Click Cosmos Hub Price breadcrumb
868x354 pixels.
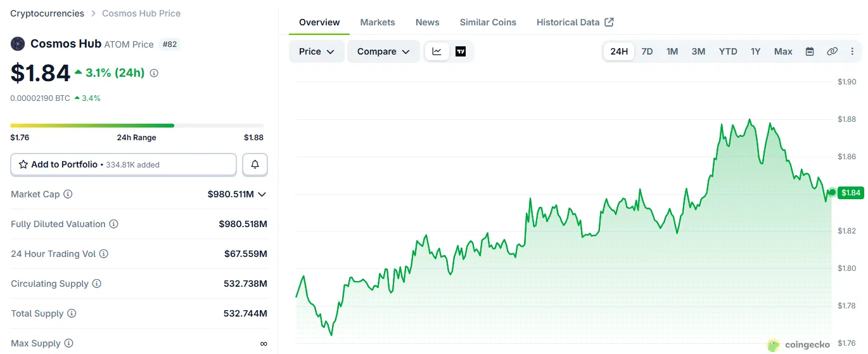pyautogui.click(x=141, y=13)
